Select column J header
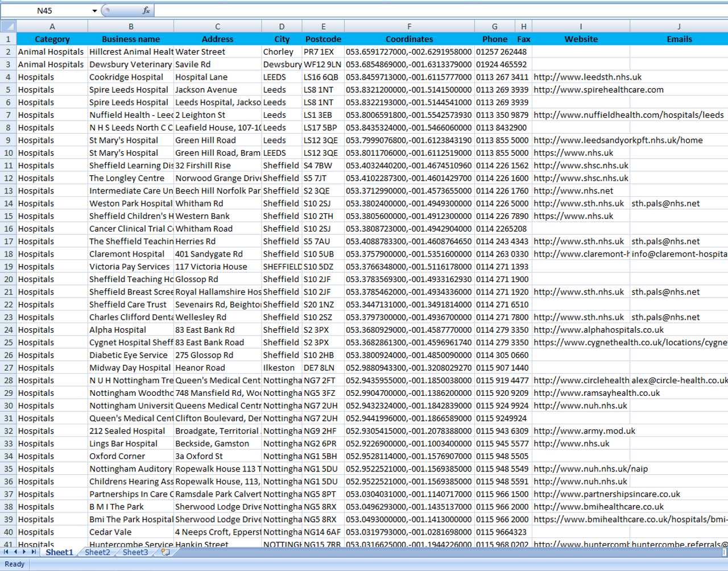728x571 pixels. click(679, 26)
